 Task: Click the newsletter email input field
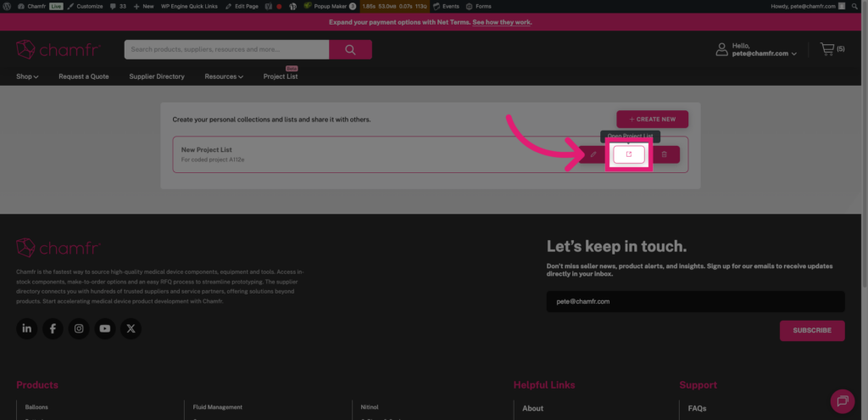(x=696, y=301)
